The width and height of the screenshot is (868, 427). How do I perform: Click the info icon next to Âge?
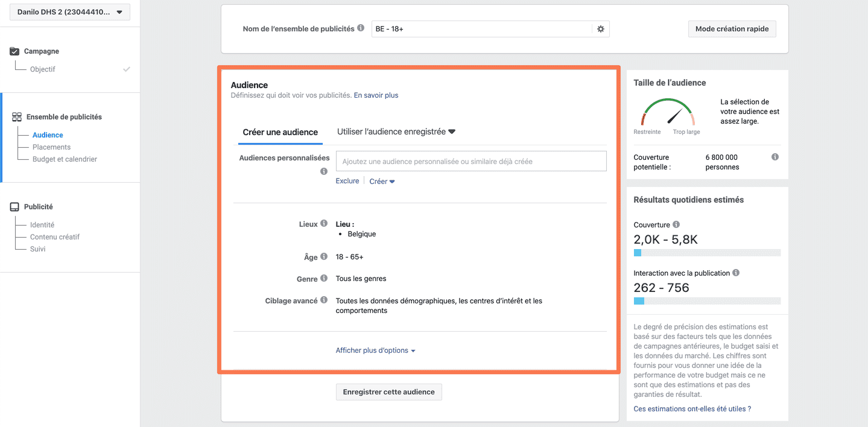click(324, 257)
